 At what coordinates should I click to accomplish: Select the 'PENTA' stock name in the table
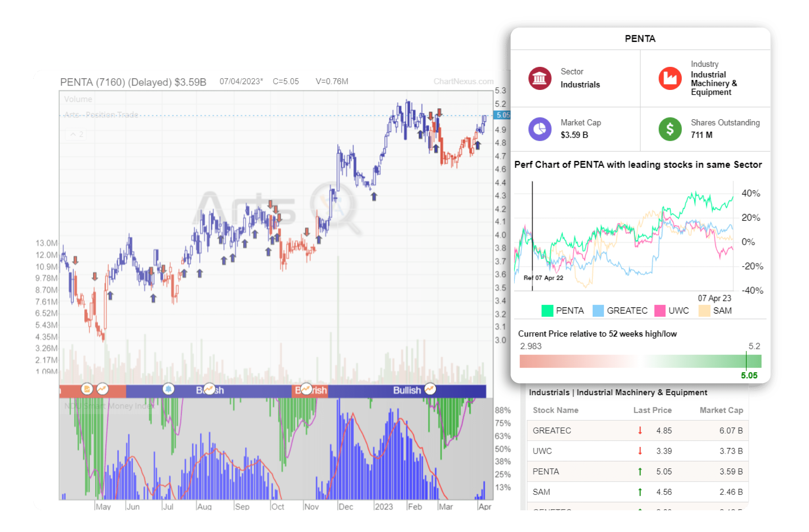545,471
